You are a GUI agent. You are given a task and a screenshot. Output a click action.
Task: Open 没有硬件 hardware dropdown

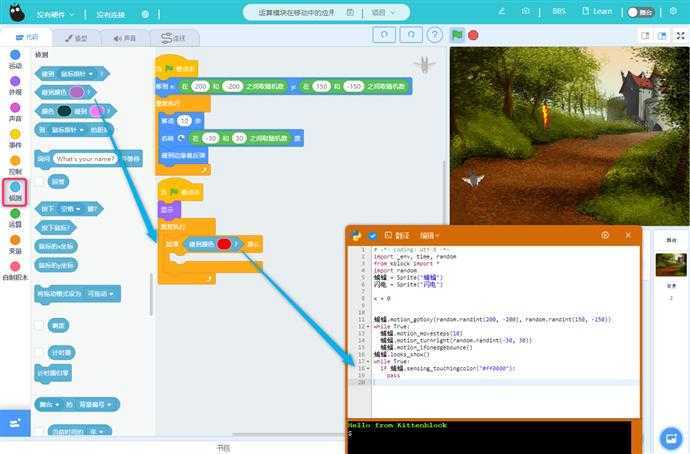tap(55, 15)
